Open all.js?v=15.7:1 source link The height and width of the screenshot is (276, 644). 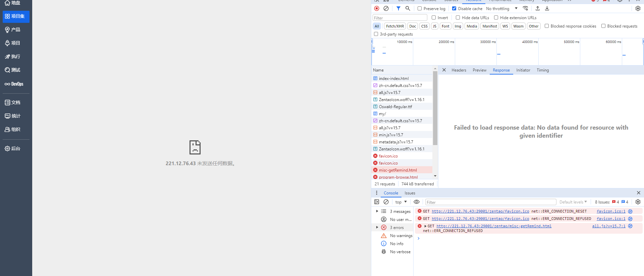pos(609,226)
